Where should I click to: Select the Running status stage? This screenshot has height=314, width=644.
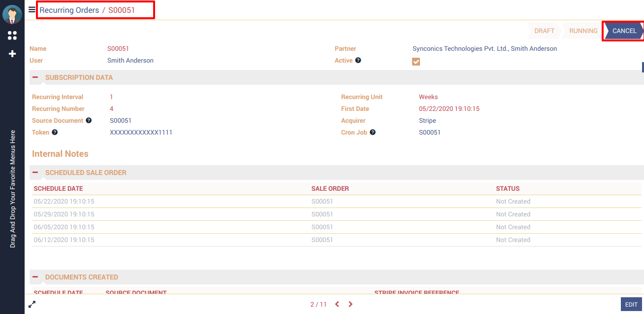click(583, 31)
